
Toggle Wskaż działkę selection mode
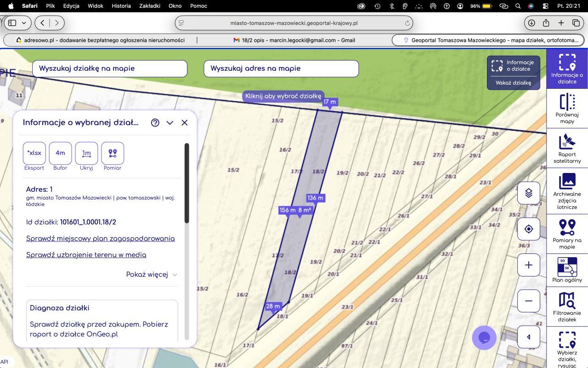(x=513, y=83)
